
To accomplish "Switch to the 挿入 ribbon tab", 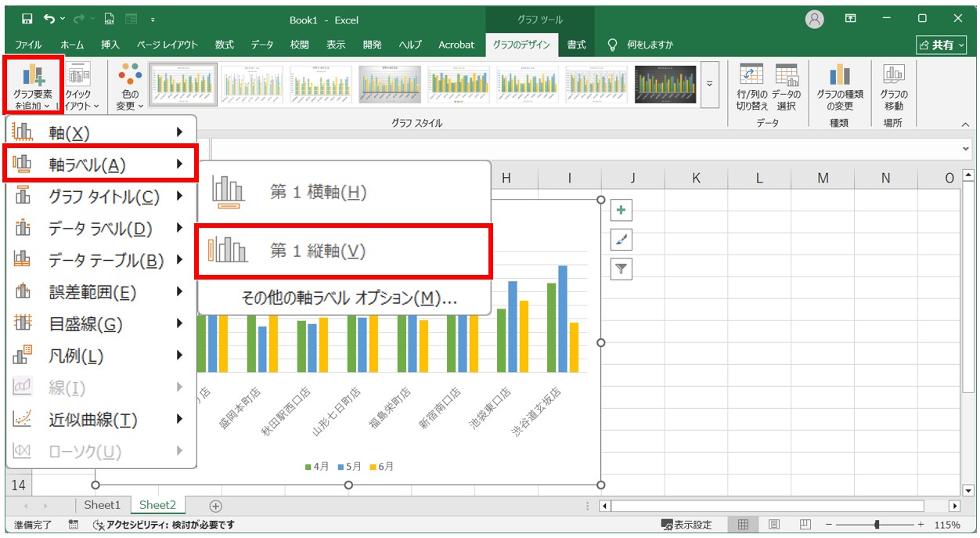I will click(x=110, y=45).
